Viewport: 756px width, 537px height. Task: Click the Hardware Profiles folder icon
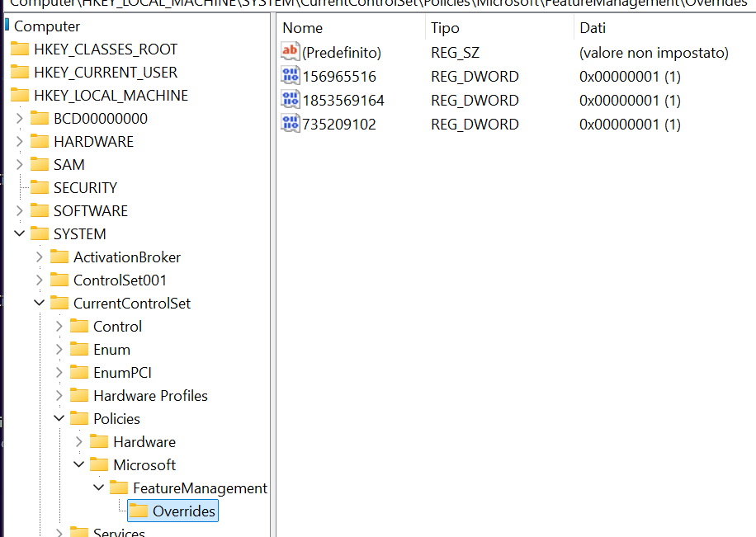click(79, 396)
